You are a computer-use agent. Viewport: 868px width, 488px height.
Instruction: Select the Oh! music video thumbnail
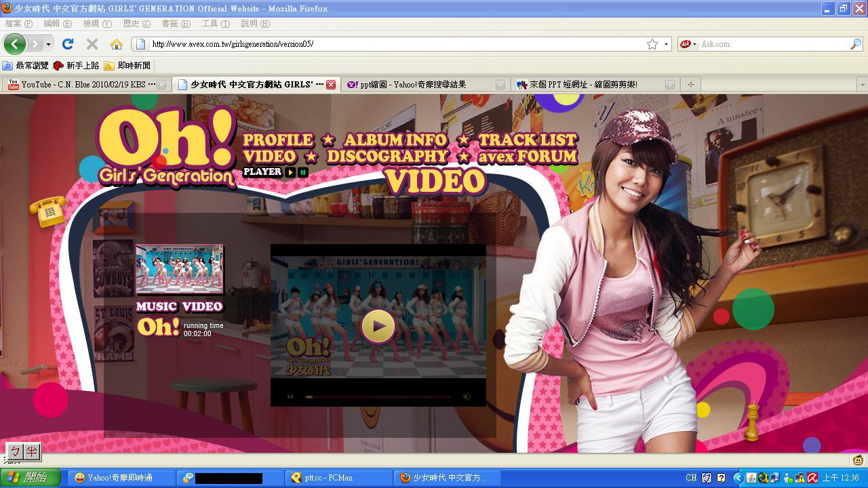[179, 269]
